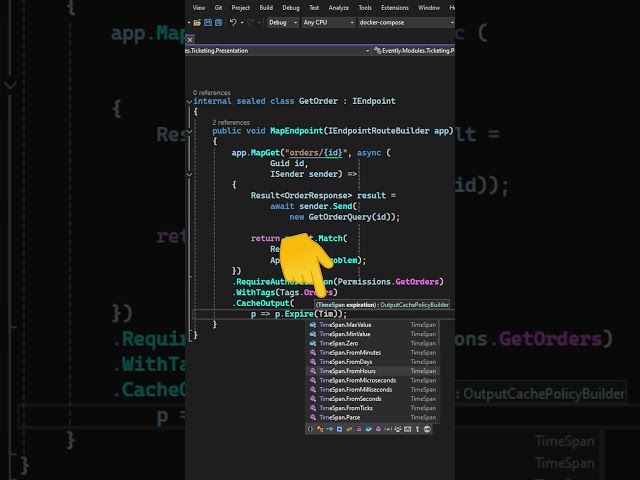The image size is (640, 480).
Task: Open the View menu
Action: click(x=199, y=8)
